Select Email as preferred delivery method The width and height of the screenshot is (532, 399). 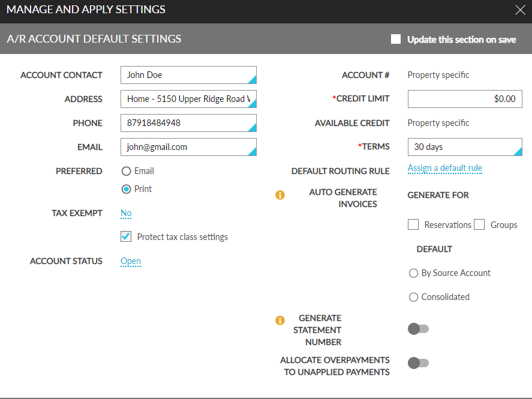[x=126, y=170]
